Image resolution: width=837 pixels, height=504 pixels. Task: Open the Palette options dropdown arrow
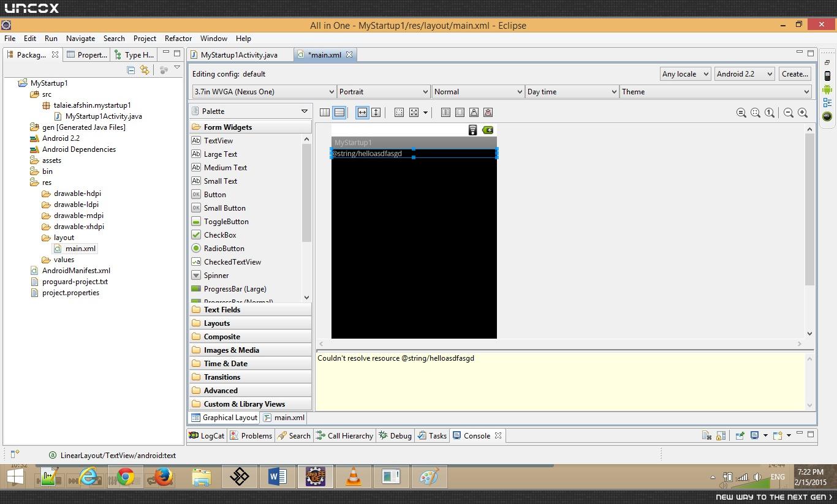click(304, 111)
